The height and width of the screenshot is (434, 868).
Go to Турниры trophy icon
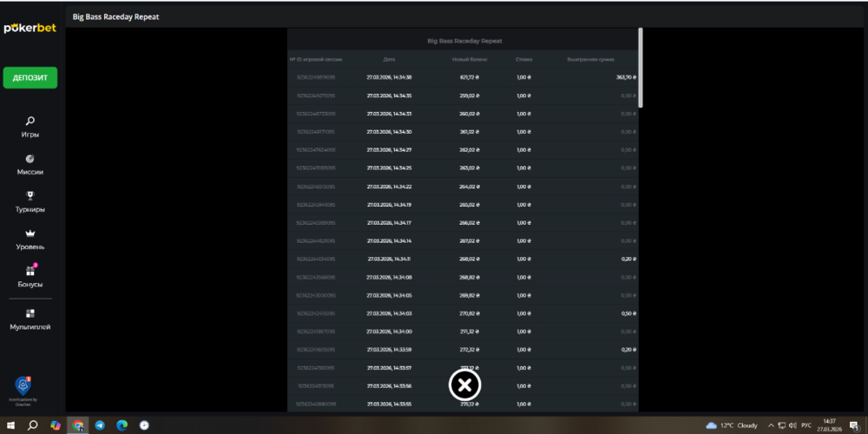pyautogui.click(x=30, y=196)
